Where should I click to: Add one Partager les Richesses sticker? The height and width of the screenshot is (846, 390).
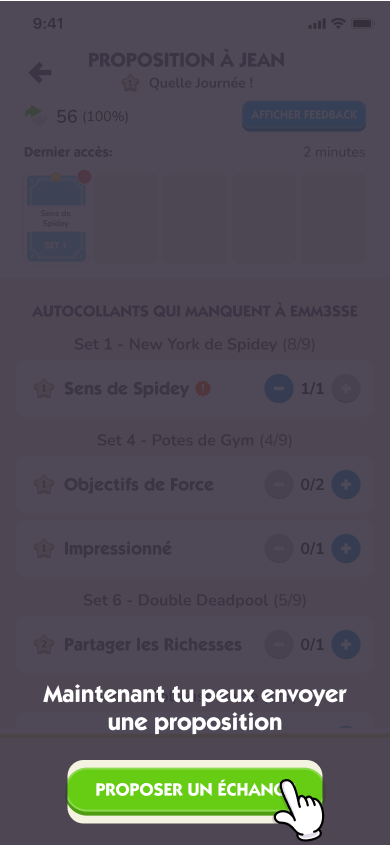click(346, 644)
